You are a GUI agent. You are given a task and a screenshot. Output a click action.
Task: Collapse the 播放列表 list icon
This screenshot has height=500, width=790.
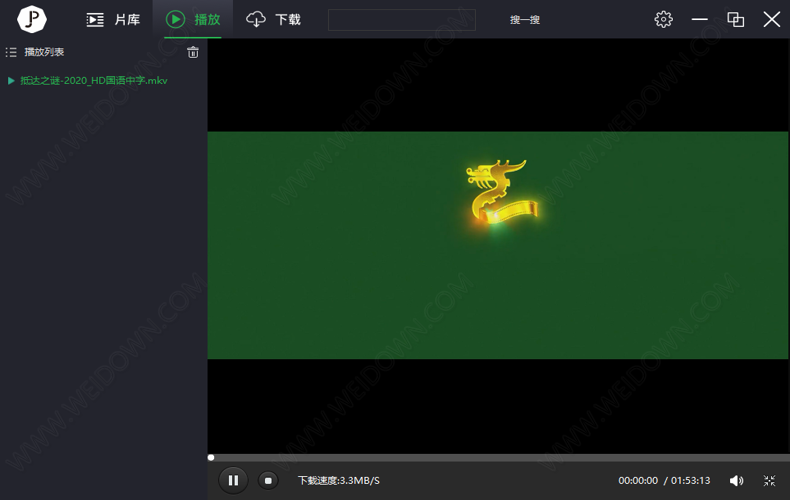point(11,52)
